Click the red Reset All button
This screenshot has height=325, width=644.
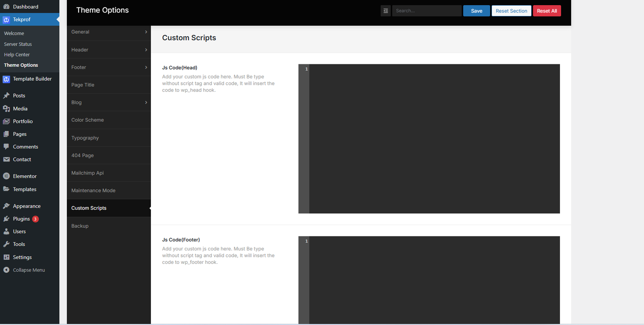coord(547,11)
